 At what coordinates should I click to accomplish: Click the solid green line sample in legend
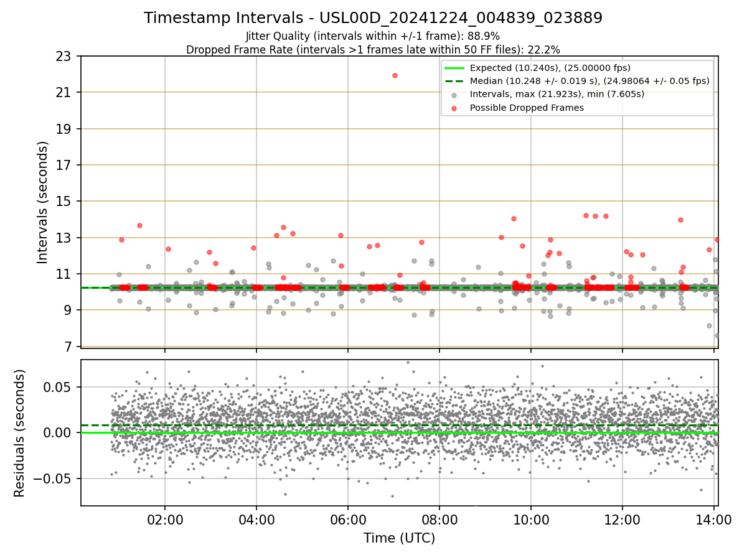pos(454,68)
